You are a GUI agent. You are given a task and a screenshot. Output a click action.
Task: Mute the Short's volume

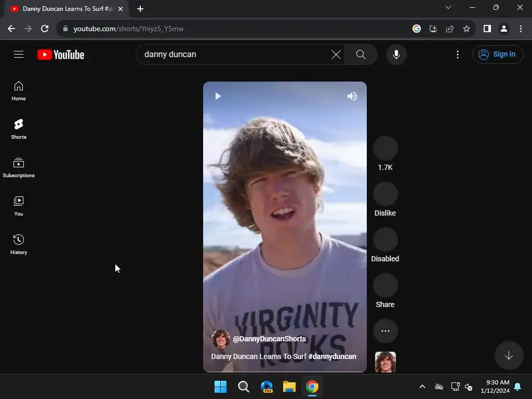(352, 96)
